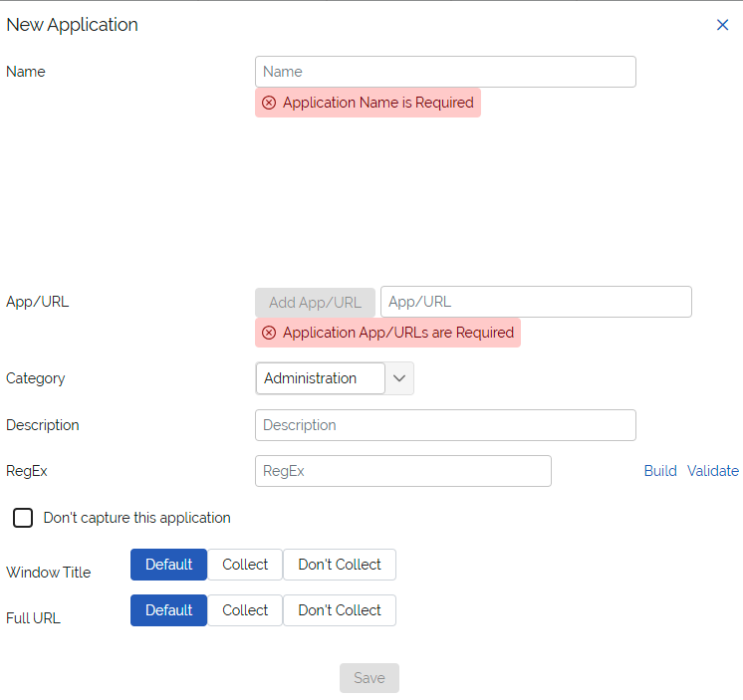This screenshot has width=743, height=700.
Task: Pick Don't Collect for Full URL
Action: 340,610
